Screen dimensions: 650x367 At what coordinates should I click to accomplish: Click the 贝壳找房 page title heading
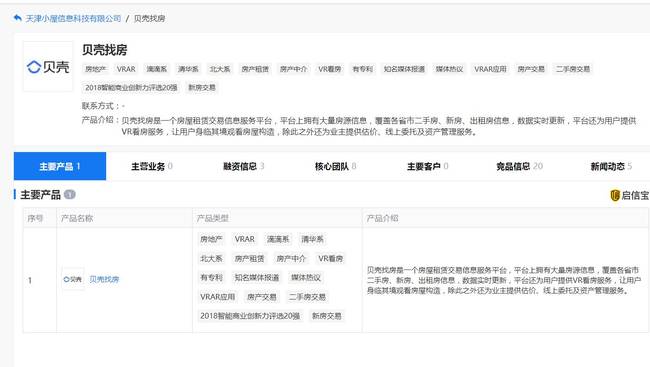click(x=104, y=50)
